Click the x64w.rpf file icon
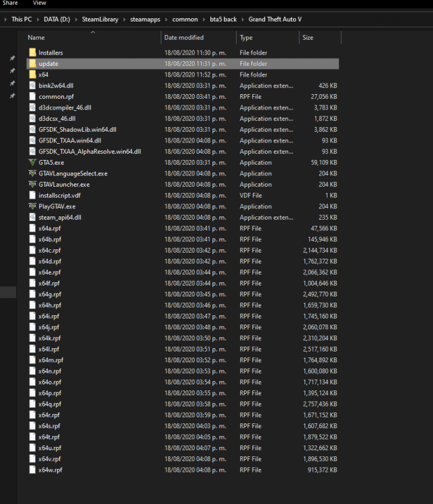The height and width of the screenshot is (504, 433). [x=32, y=470]
